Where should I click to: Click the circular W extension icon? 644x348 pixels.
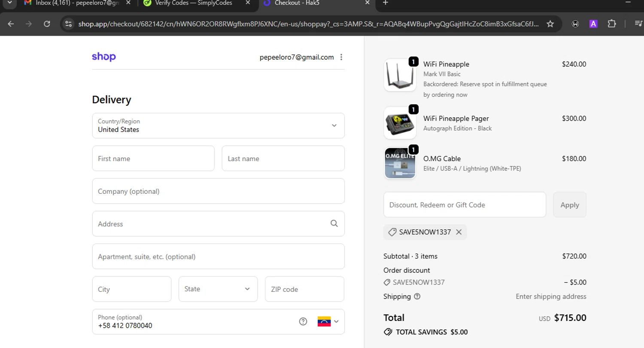(575, 24)
